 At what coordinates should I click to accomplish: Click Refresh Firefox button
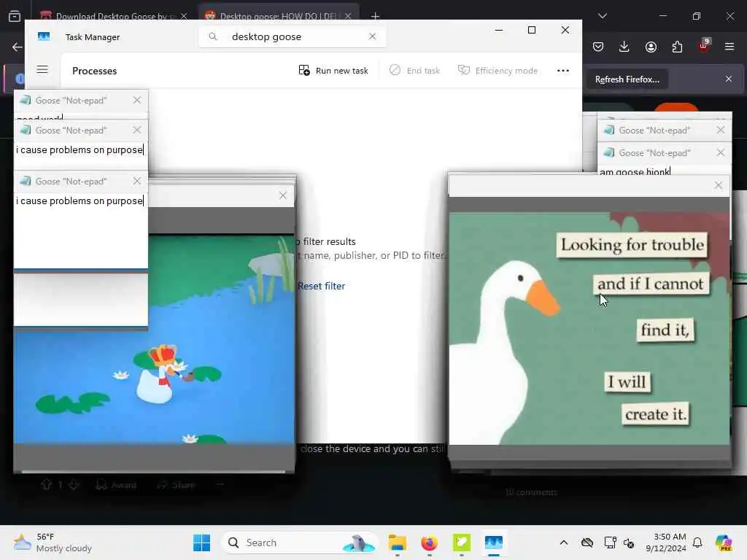627,79
